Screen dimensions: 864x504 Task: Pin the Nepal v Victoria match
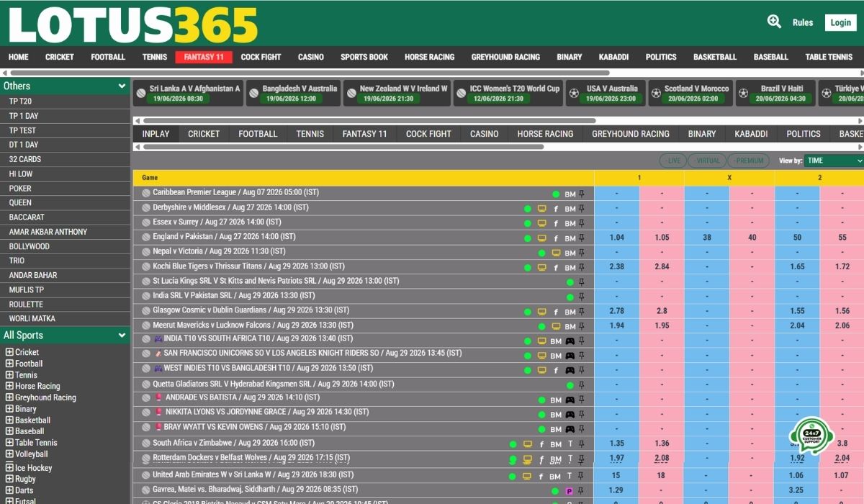(x=582, y=253)
